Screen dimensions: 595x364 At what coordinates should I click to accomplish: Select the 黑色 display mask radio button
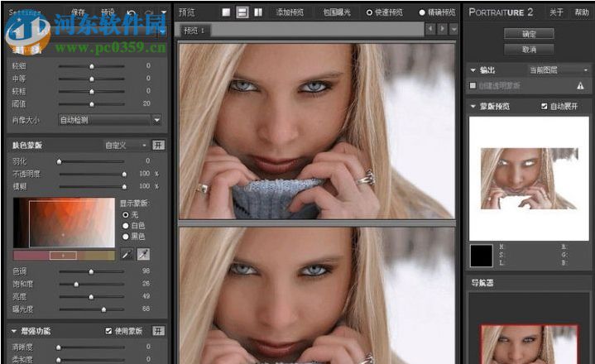tap(126, 237)
